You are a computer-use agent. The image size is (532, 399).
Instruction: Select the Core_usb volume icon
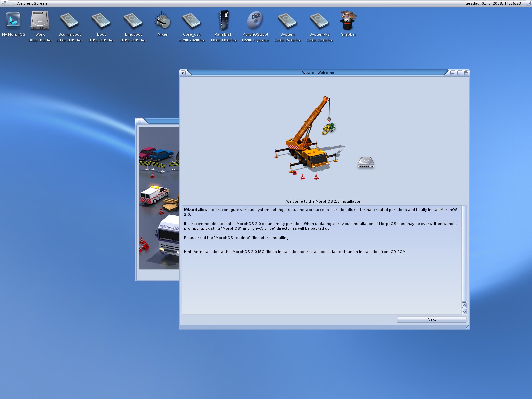192,21
